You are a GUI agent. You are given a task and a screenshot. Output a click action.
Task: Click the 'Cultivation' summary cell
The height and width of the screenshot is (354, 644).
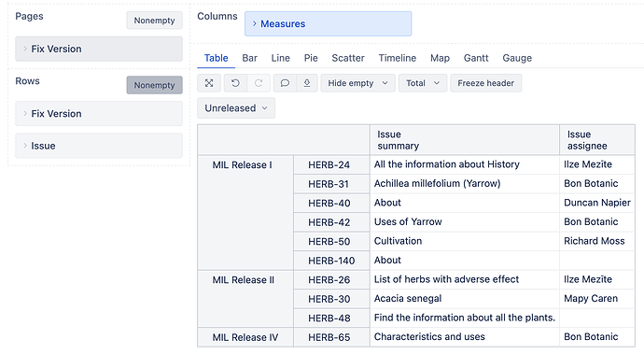(465, 241)
